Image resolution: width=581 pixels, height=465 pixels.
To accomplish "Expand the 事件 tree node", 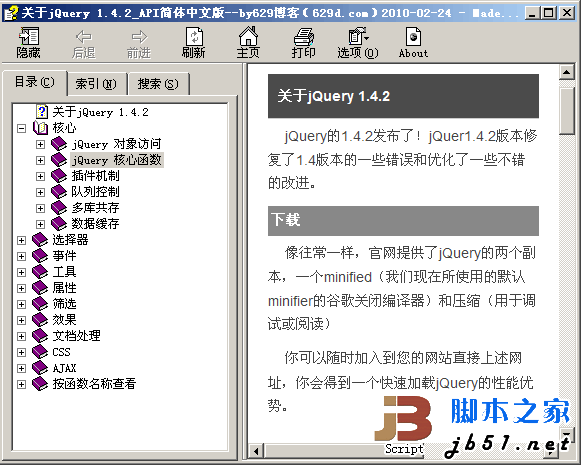I will (21, 256).
